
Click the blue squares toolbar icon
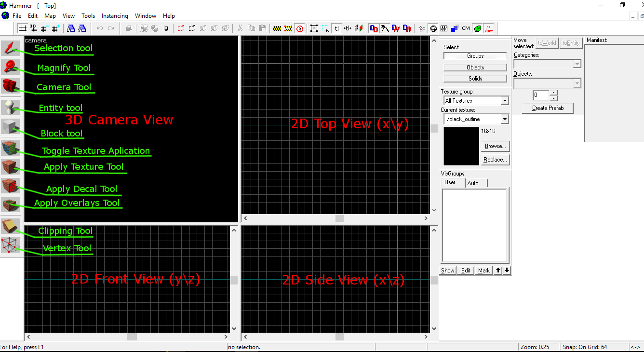pos(455,28)
